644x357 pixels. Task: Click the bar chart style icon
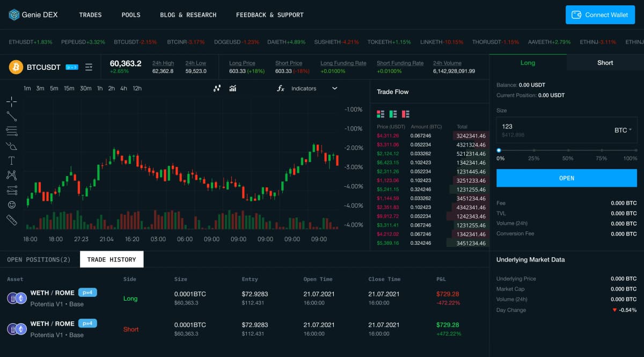pos(233,89)
